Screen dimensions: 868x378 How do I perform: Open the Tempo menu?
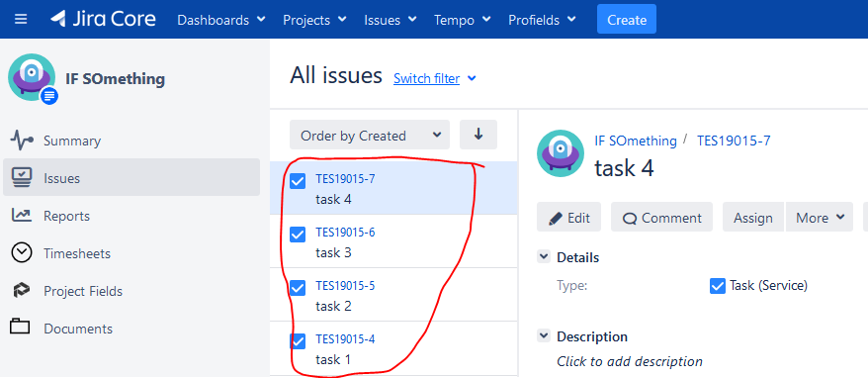pyautogui.click(x=463, y=20)
